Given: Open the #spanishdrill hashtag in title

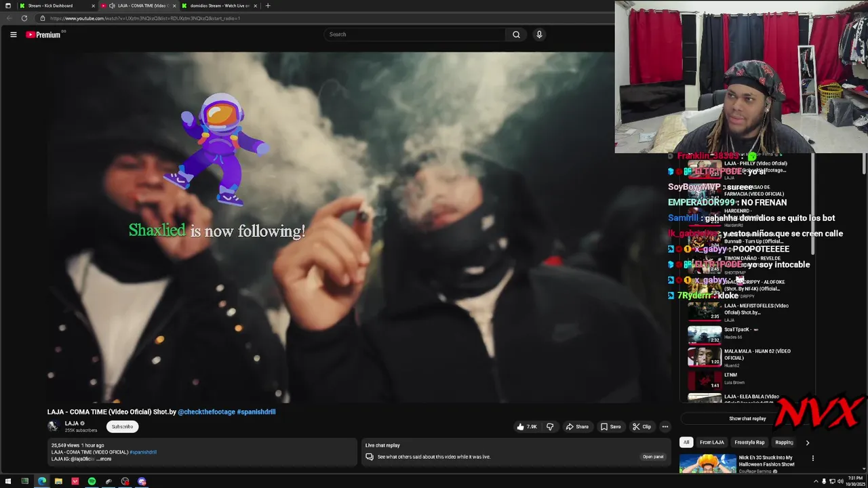Looking at the screenshot, I should pyautogui.click(x=256, y=411).
